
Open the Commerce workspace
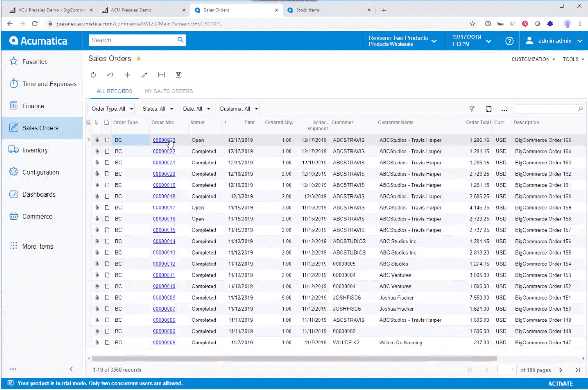(42, 216)
